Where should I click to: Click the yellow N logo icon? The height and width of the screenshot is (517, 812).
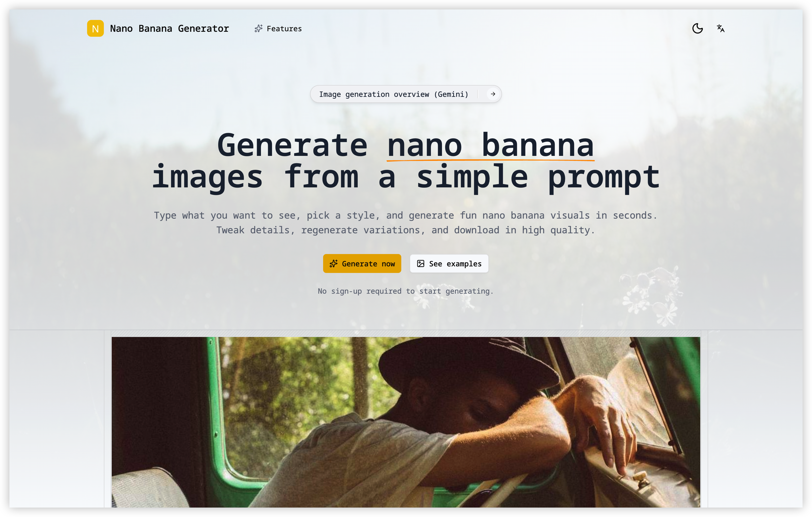tap(95, 28)
